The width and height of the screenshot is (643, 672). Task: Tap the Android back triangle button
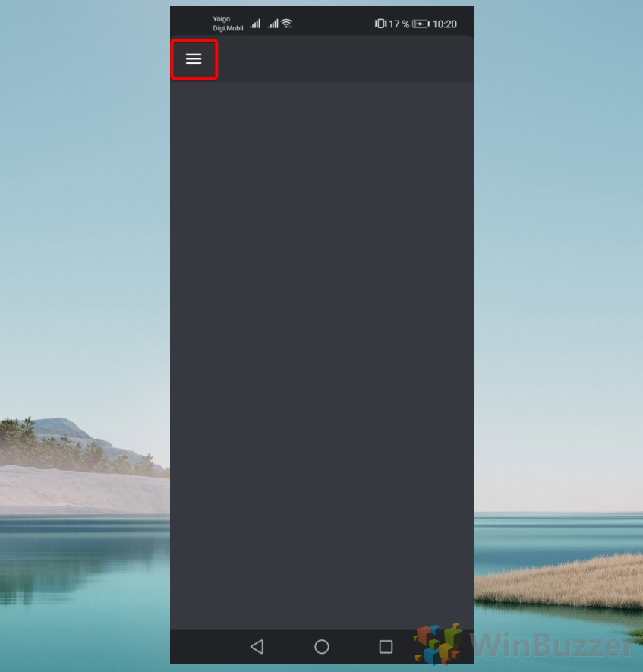coord(257,646)
